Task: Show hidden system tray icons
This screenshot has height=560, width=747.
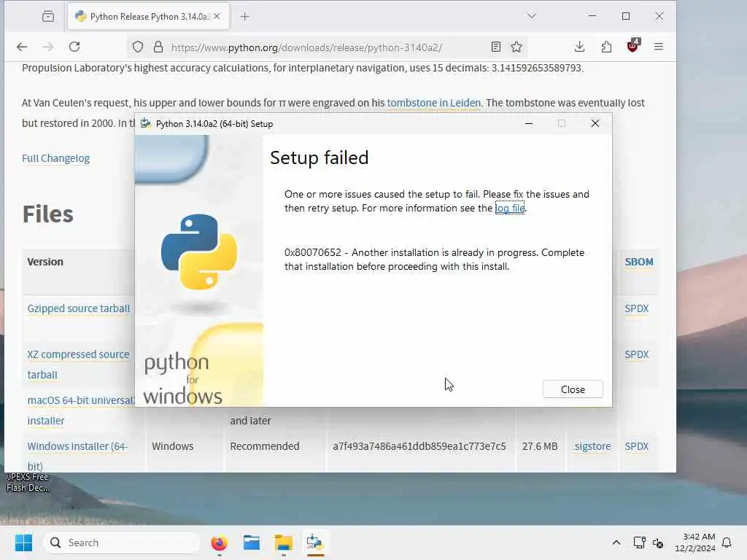Action: (616, 542)
